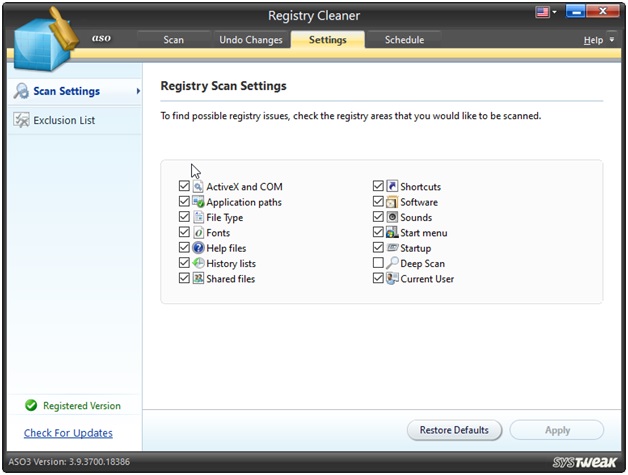
Task: Uncheck the Application paths checkbox
Action: click(184, 201)
